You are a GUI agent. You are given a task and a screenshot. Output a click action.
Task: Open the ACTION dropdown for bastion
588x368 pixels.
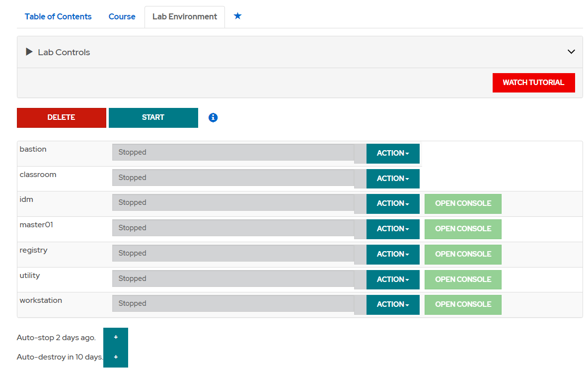[x=393, y=153]
